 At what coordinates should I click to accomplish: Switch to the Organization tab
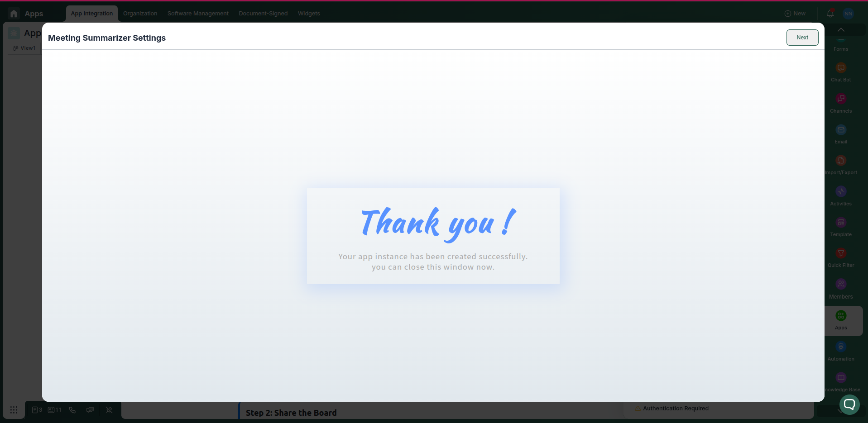click(140, 14)
